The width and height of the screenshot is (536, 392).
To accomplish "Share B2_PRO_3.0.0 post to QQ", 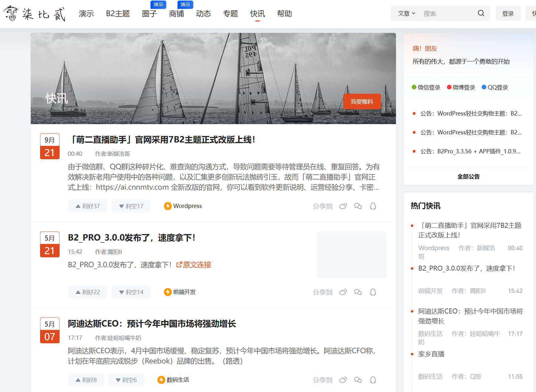I will point(373,292).
